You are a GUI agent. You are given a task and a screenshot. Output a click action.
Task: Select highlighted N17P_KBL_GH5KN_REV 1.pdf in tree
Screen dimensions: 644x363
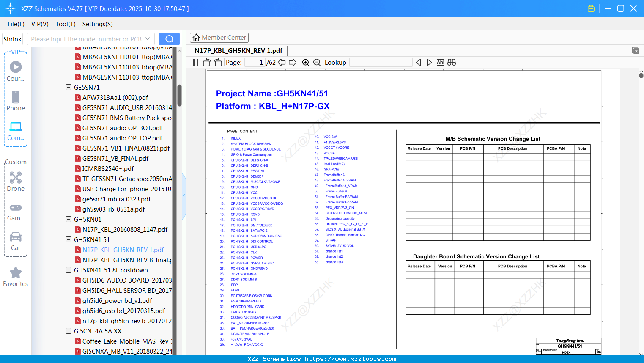[x=123, y=250]
